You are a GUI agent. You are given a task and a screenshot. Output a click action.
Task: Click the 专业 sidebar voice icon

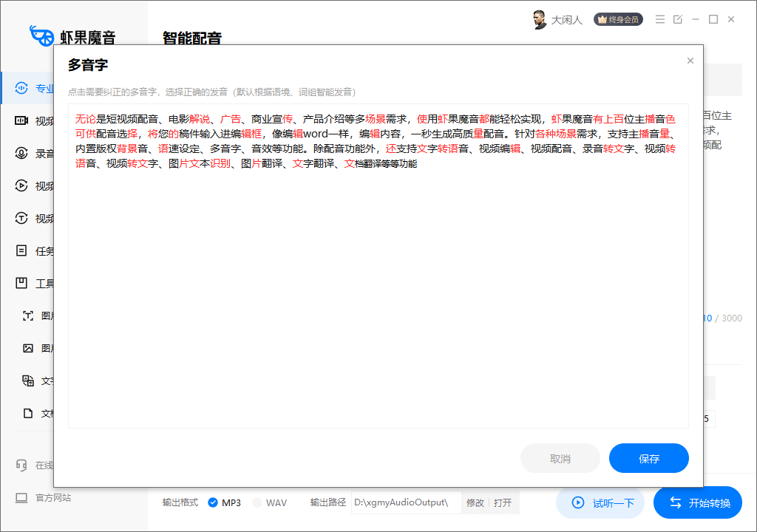pyautogui.click(x=21, y=88)
